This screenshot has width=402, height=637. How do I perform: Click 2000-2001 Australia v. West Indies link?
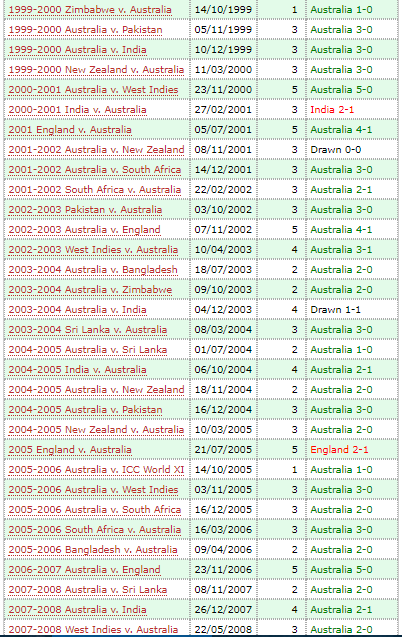pos(93,90)
